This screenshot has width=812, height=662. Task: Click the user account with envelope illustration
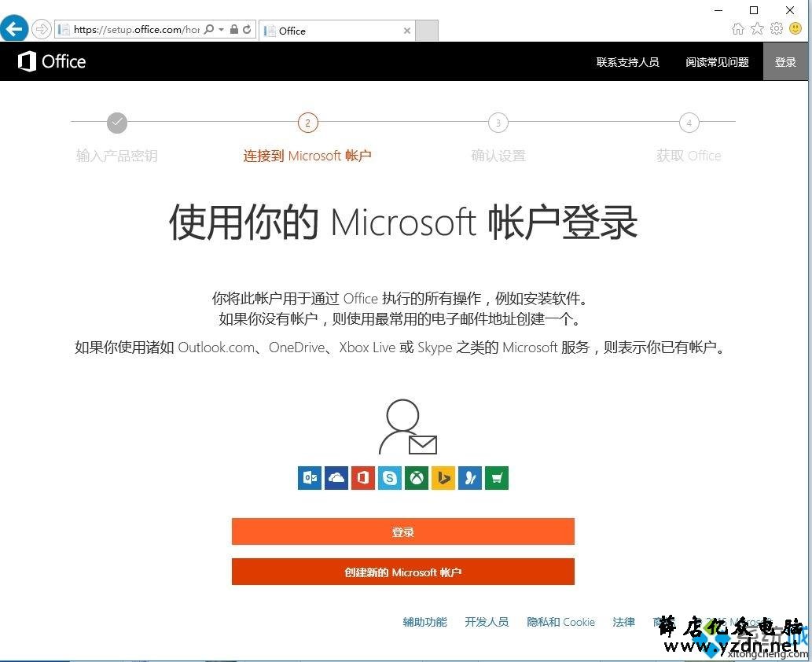click(x=407, y=428)
